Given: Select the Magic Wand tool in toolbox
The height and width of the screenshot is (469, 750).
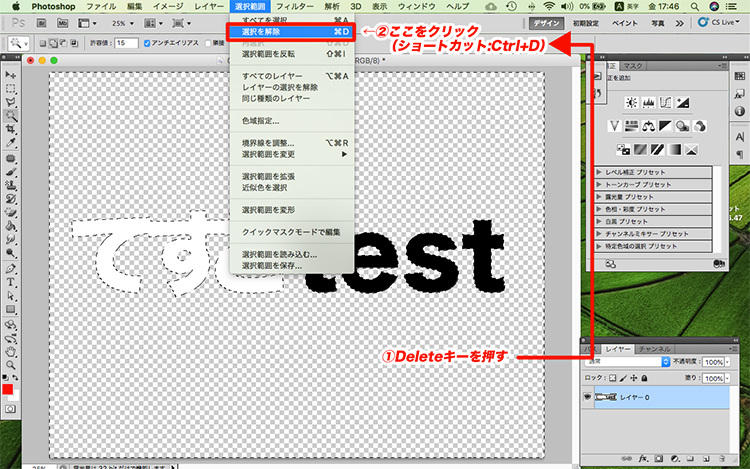Looking at the screenshot, I should [10, 116].
